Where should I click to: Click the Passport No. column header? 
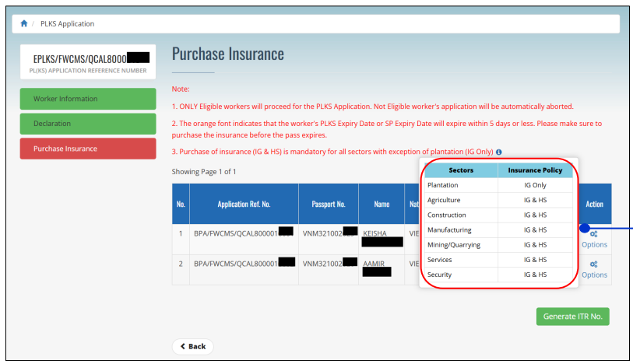tap(329, 204)
